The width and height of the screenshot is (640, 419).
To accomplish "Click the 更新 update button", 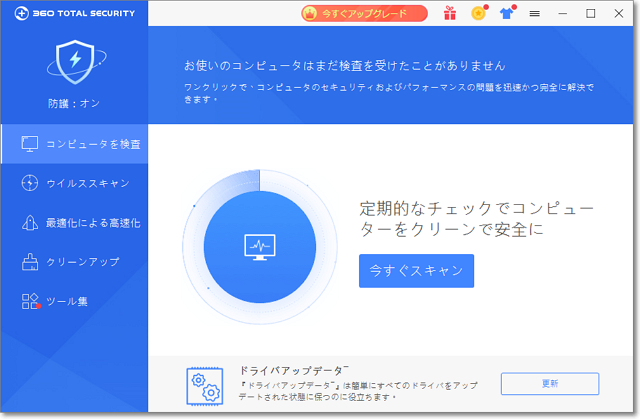I will click(549, 384).
